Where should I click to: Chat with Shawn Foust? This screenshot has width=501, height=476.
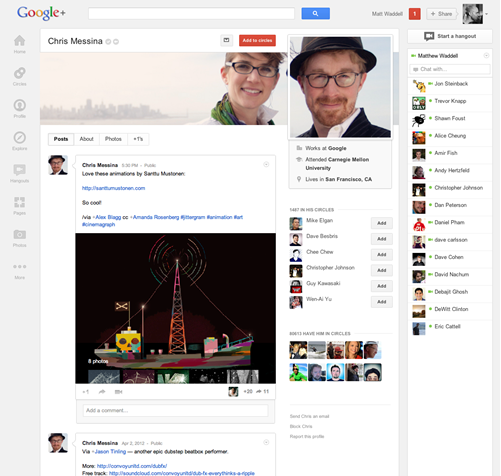[x=450, y=121]
